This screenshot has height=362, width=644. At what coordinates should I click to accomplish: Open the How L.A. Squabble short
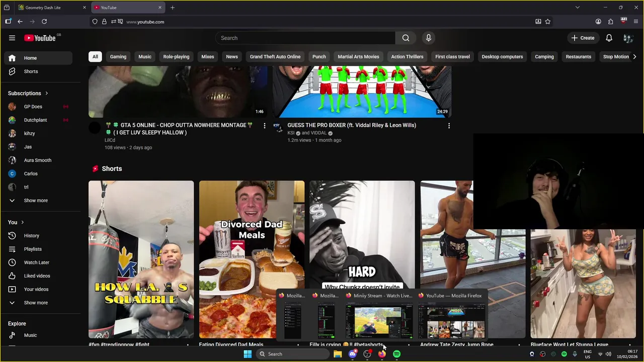click(x=141, y=259)
